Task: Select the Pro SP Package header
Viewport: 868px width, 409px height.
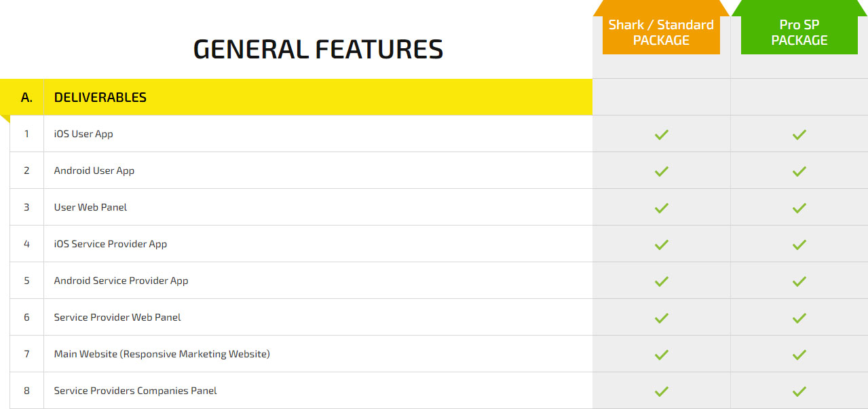Action: coord(799,33)
